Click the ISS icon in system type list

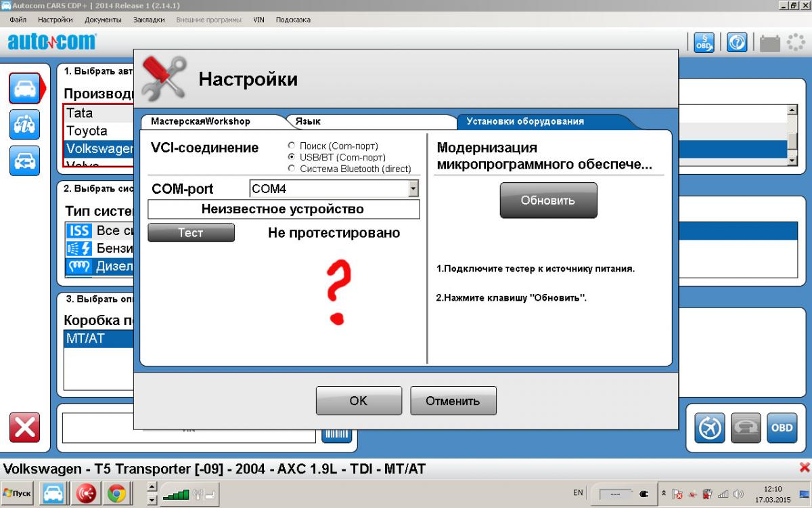point(80,231)
